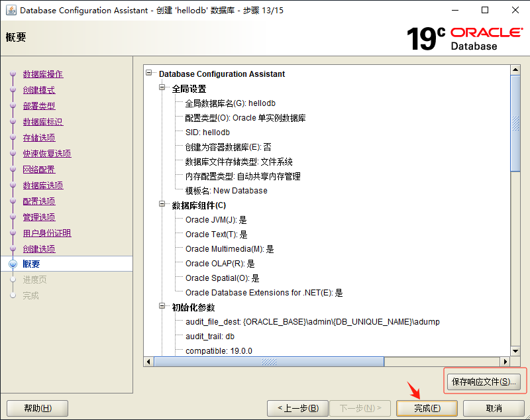
Task: Open the 存储选项 step
Action: pos(39,138)
